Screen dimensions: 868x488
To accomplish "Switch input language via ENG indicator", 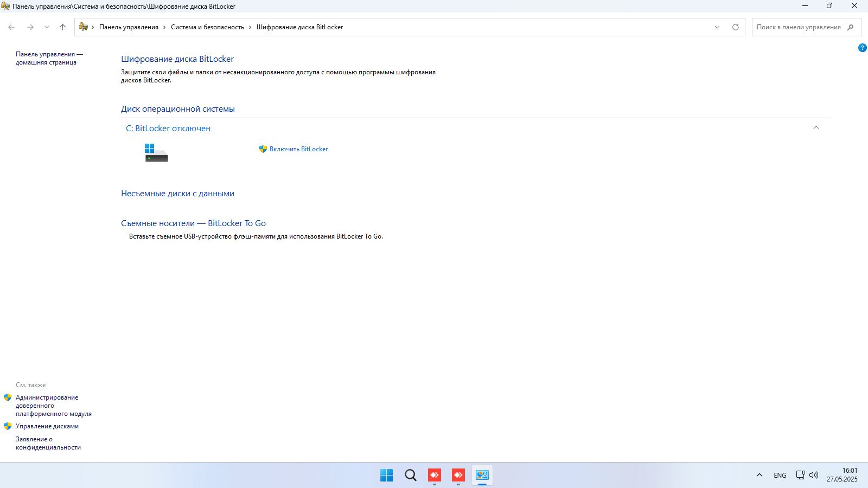I will click(x=780, y=476).
